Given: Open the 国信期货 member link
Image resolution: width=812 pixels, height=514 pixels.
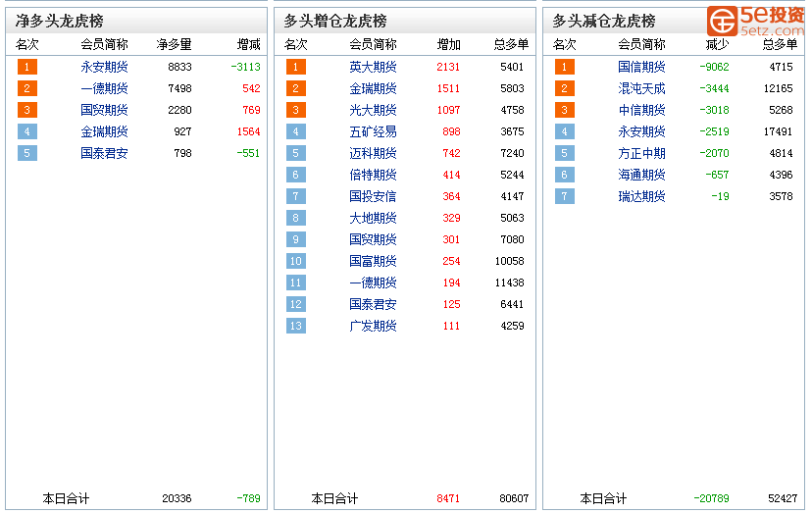Looking at the screenshot, I should 641,67.
